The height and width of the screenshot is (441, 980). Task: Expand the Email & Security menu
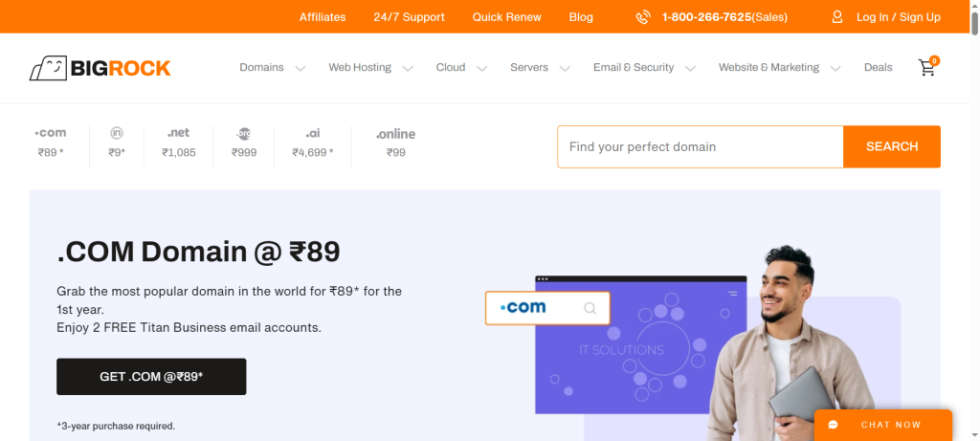(x=644, y=68)
